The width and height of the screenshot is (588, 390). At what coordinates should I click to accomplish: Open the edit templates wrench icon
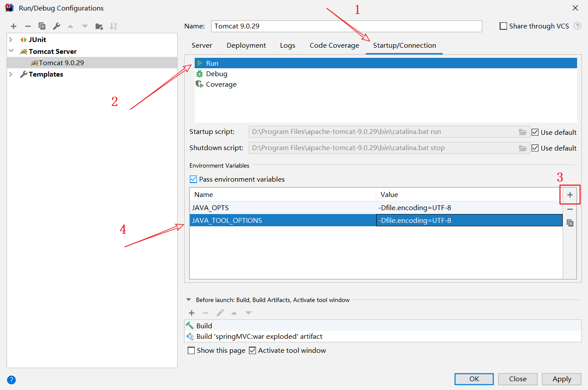(x=56, y=26)
